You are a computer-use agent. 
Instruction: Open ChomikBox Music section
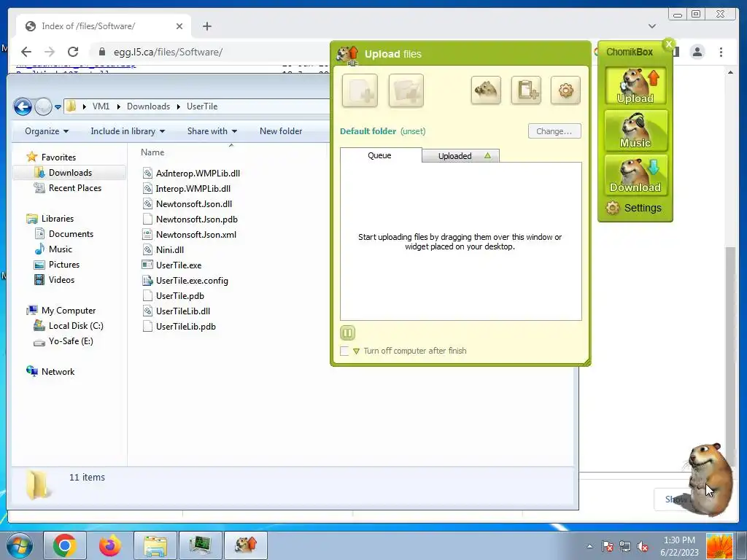635,131
